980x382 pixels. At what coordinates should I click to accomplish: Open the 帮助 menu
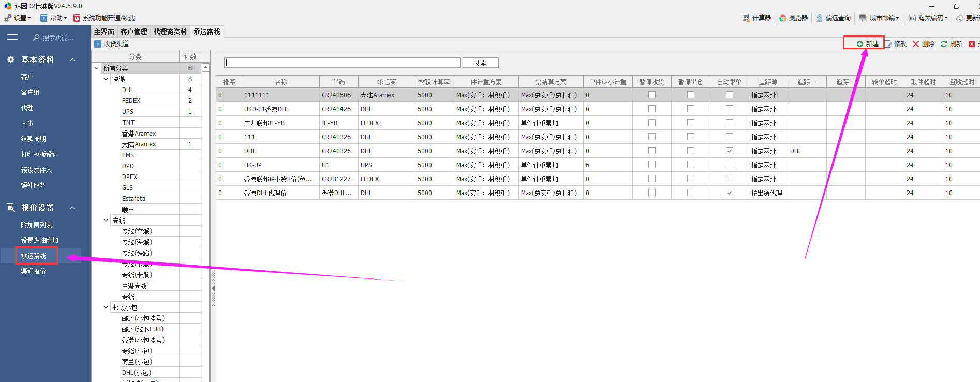click(54, 18)
